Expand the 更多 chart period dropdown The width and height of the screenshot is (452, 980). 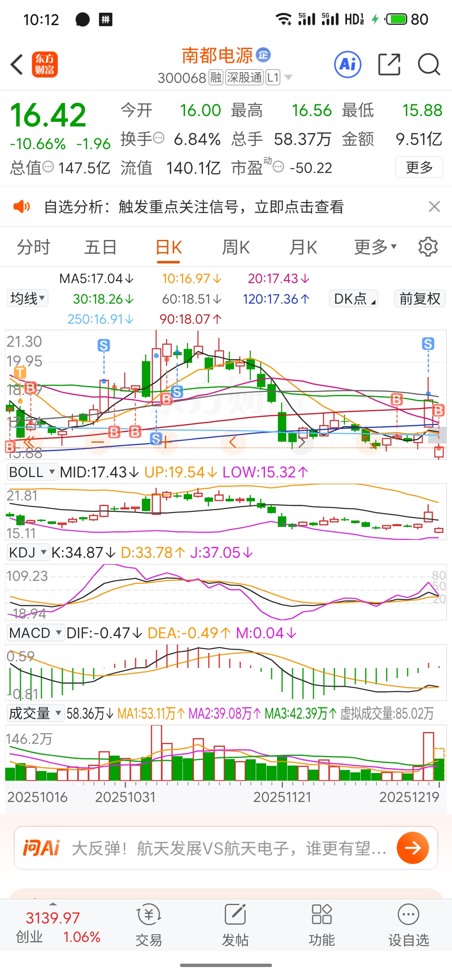click(x=375, y=247)
